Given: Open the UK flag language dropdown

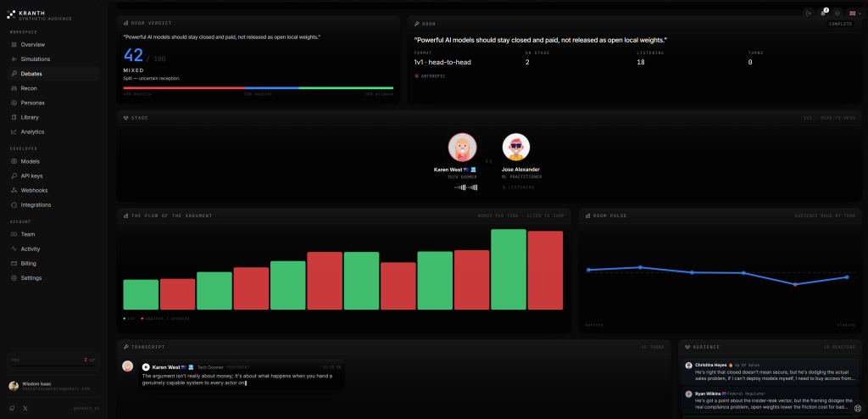Looking at the screenshot, I should (x=854, y=13).
